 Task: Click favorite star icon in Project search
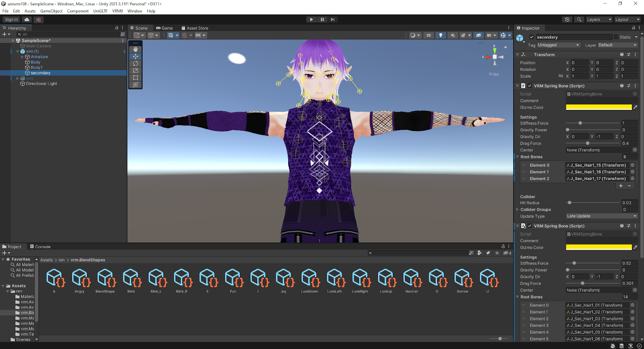coord(497,253)
